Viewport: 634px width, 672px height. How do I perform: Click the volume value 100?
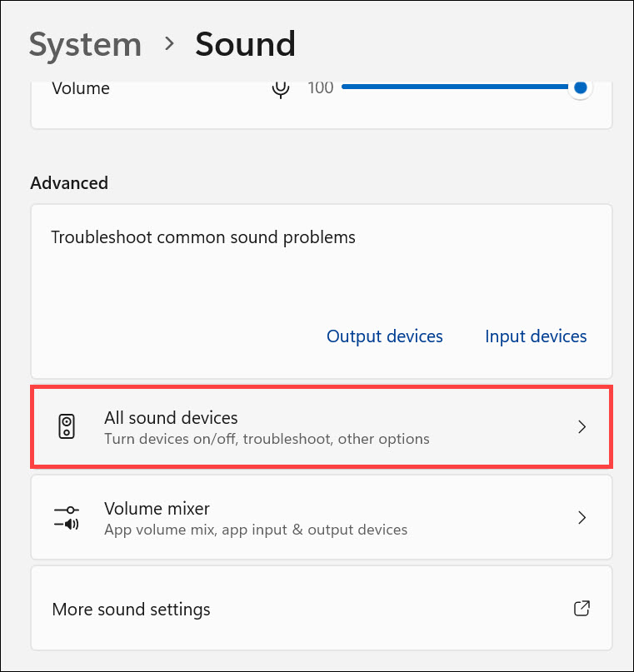tap(321, 87)
